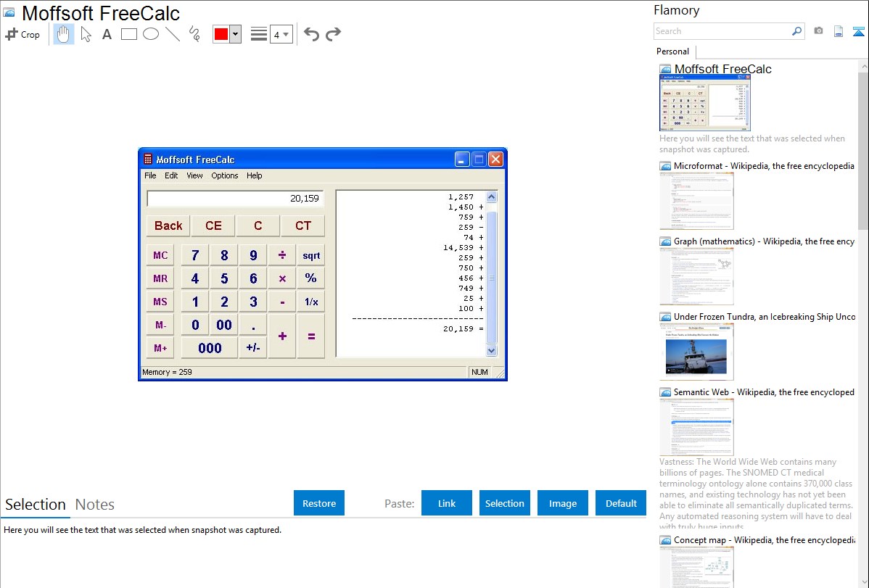This screenshot has width=869, height=588.
Task: Click the Link paste button
Action: click(447, 503)
